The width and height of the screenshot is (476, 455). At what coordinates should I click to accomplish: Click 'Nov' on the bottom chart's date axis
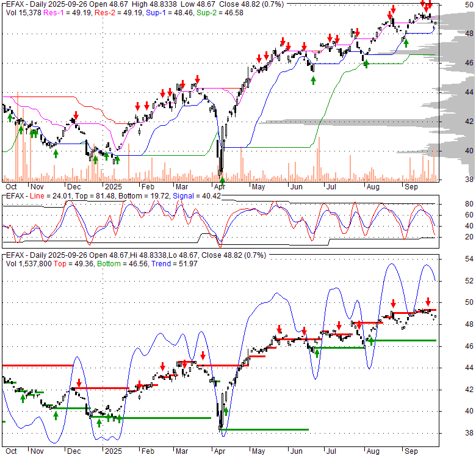pyautogui.click(x=37, y=451)
